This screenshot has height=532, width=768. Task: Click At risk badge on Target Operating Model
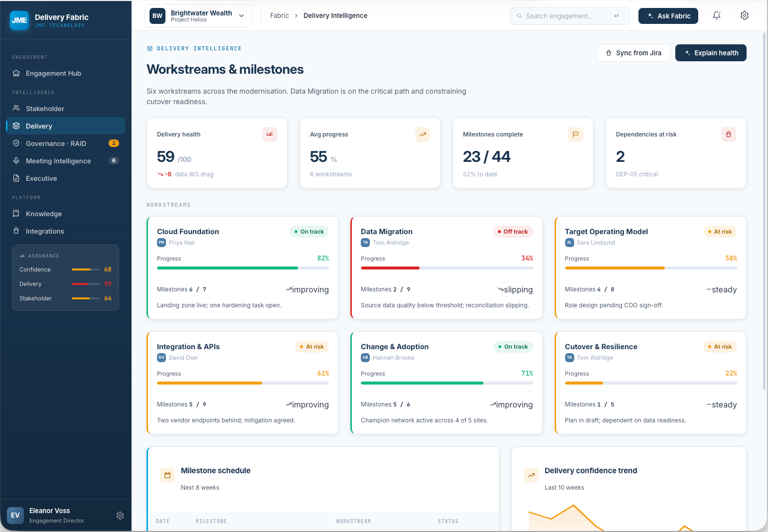720,232
